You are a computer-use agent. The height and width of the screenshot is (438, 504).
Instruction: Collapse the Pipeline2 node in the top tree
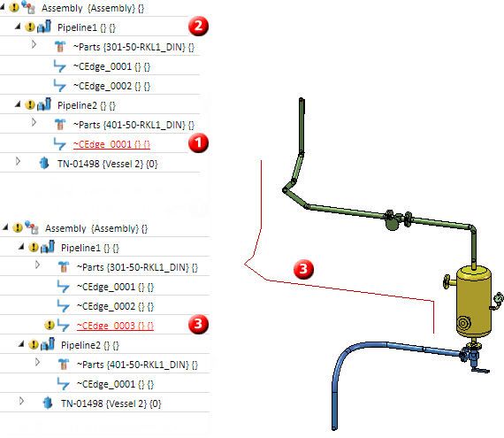[x=18, y=104]
